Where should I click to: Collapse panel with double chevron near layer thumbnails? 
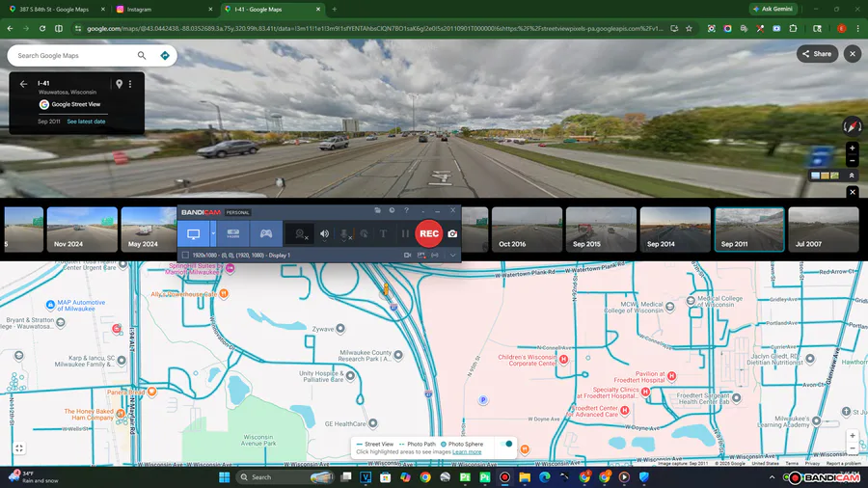pos(852,176)
